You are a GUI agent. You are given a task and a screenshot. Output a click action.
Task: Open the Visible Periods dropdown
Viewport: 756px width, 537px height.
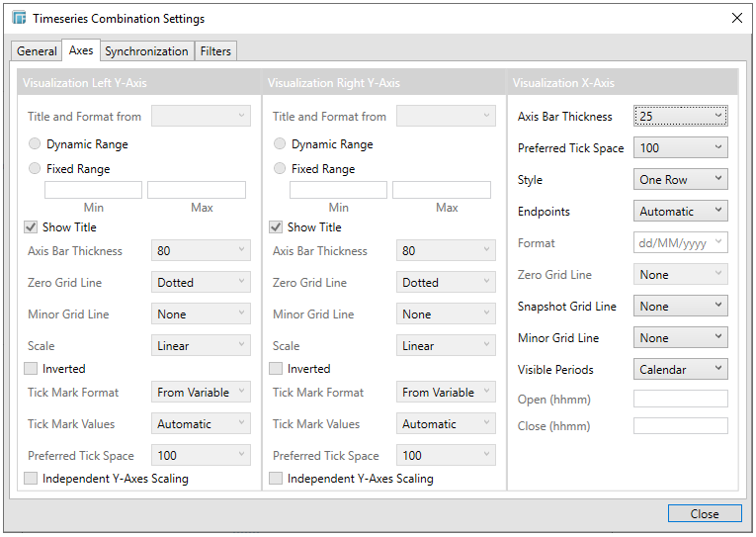[680, 370]
